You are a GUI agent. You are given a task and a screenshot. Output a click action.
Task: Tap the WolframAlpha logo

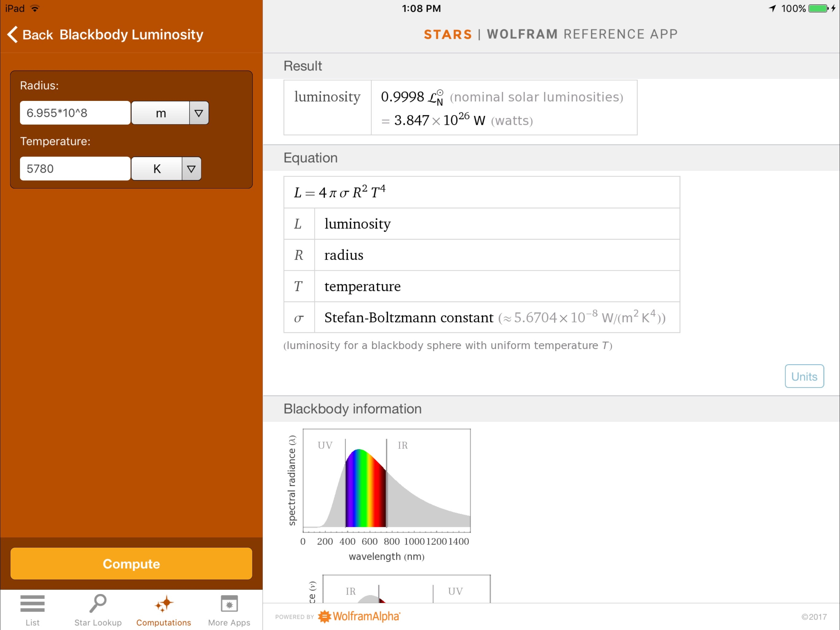(359, 616)
